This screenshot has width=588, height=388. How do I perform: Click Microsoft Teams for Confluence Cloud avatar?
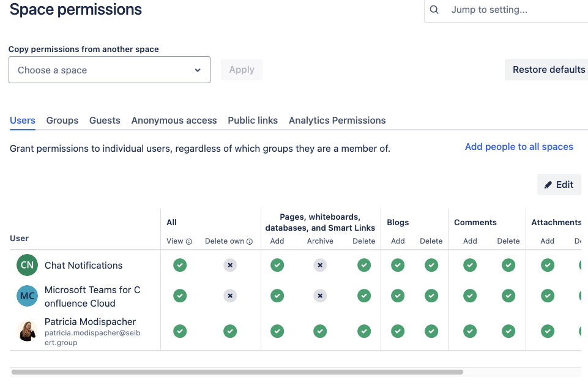(x=26, y=296)
